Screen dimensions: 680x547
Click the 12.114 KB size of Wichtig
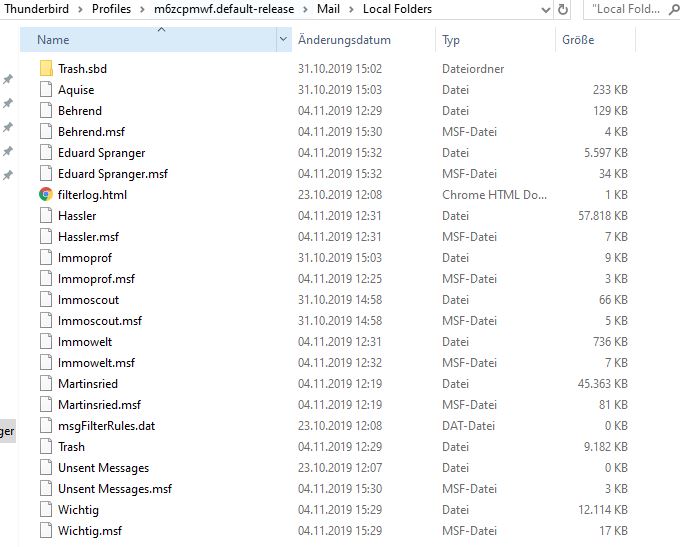[603, 510]
